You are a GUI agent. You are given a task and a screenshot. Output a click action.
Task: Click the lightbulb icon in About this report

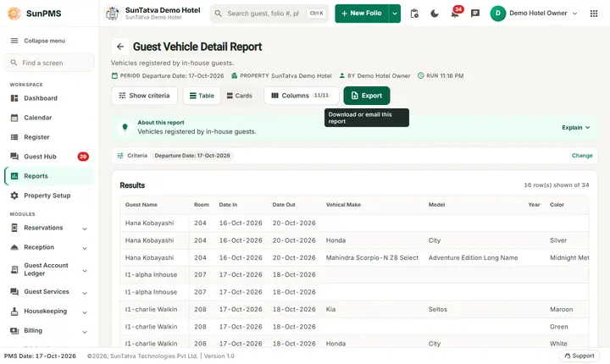pos(125,127)
